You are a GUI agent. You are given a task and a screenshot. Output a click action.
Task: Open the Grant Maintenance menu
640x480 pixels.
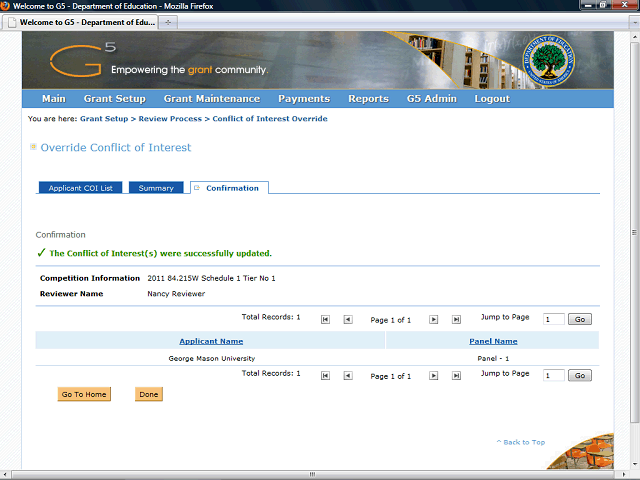(x=212, y=99)
